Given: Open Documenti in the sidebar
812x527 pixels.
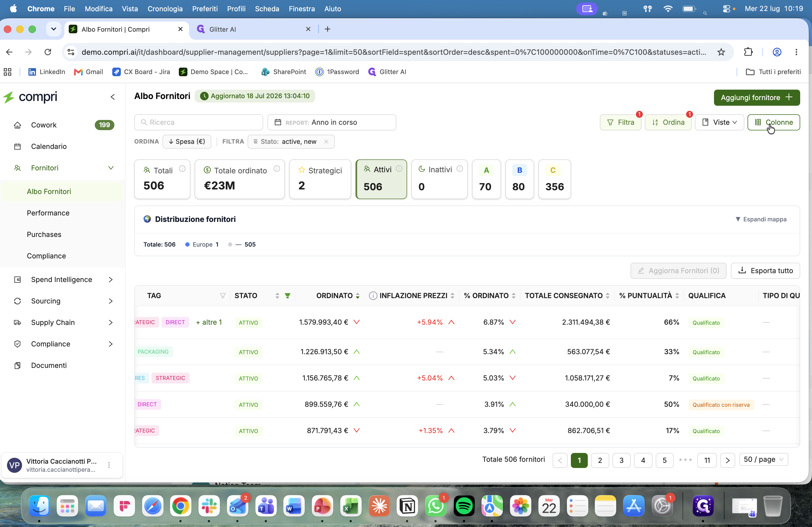Looking at the screenshot, I should (x=63, y=366).
